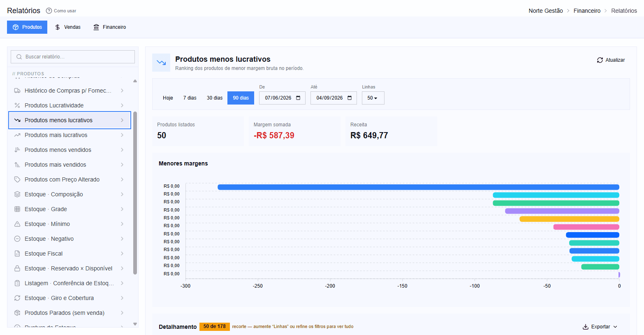Screen dimensions: 644x335
Task: Open the Linhas dropdown showing 50
Action: [373, 98]
